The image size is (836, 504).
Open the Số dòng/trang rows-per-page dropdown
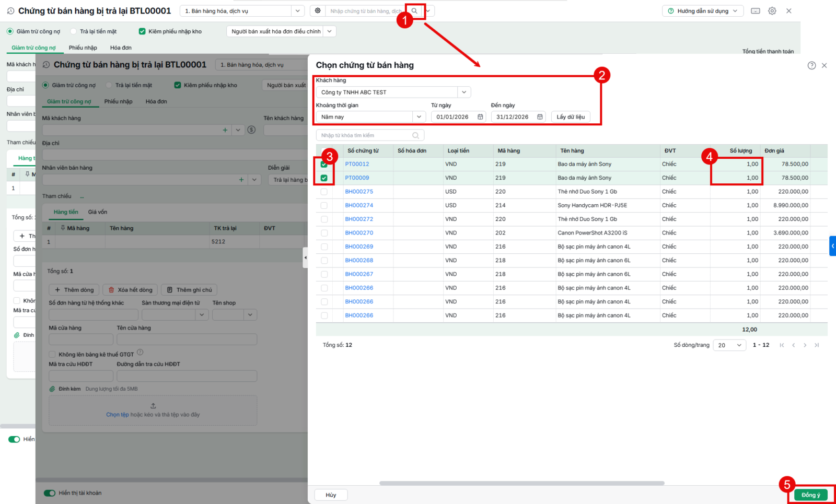[730, 345]
